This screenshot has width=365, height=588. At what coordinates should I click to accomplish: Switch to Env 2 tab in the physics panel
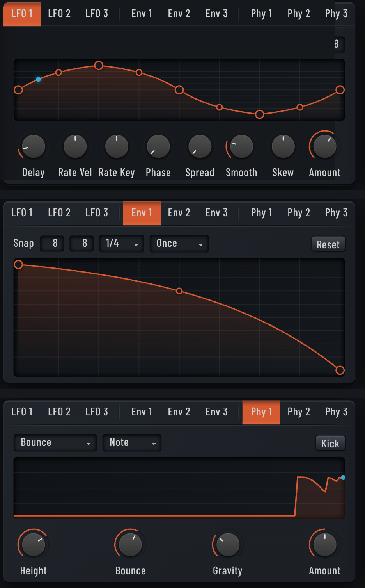179,412
